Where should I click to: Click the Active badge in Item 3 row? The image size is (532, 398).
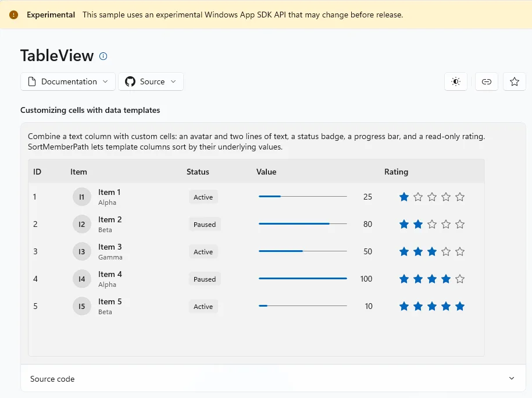point(203,251)
